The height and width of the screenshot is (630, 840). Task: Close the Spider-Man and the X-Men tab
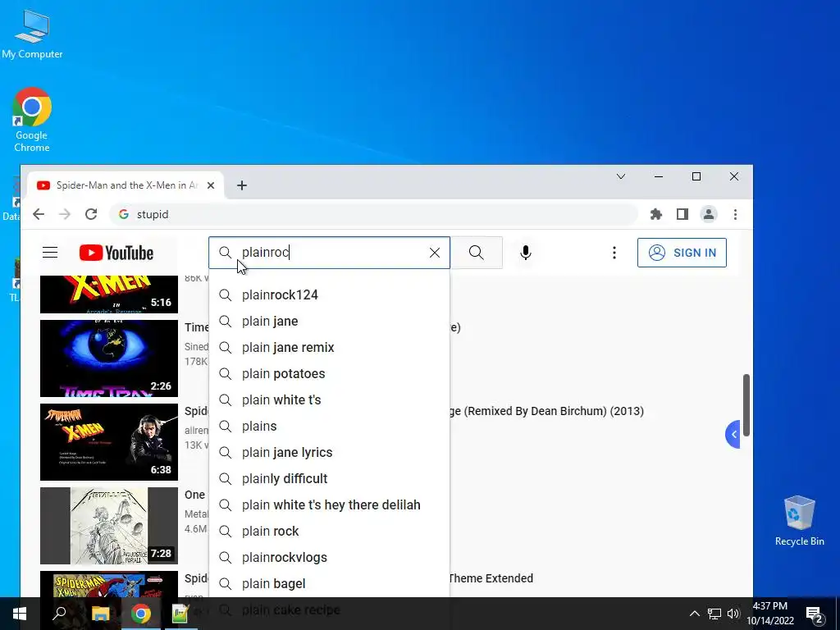tap(211, 185)
